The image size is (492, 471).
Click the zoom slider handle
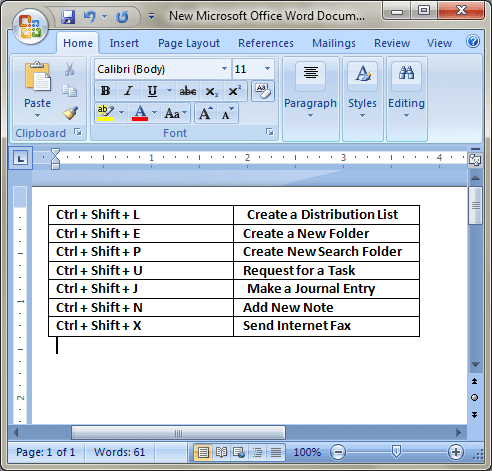pyautogui.click(x=396, y=452)
